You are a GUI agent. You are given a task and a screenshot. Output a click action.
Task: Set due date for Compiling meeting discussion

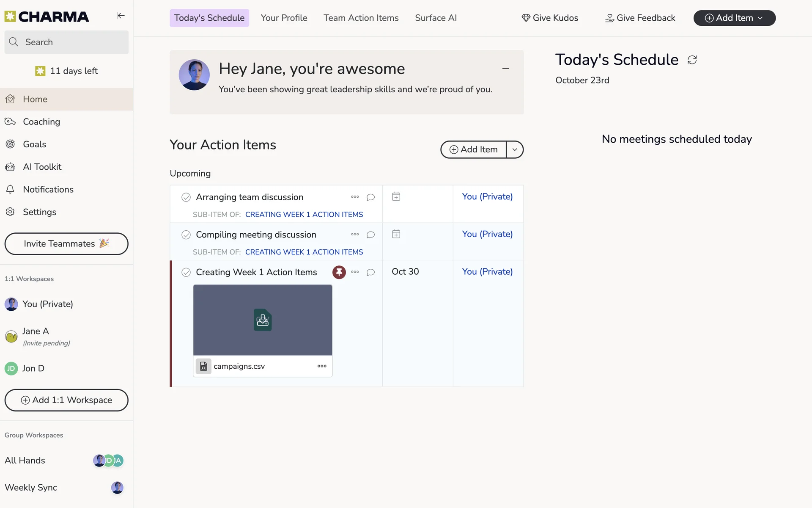click(396, 234)
